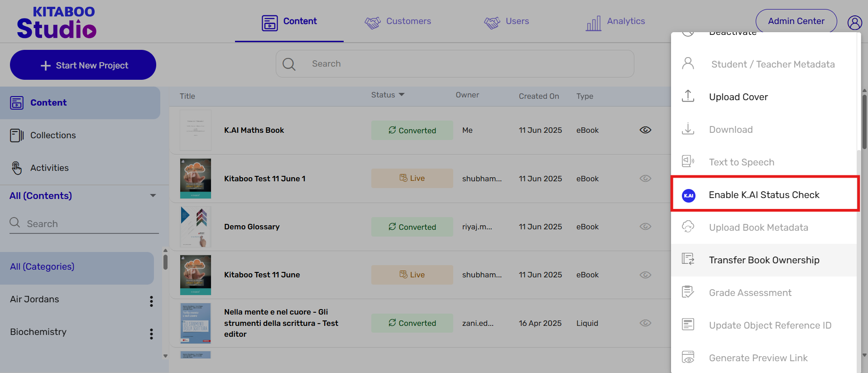Click the plus icon on Start New Project
The height and width of the screenshot is (373, 868).
click(45, 66)
